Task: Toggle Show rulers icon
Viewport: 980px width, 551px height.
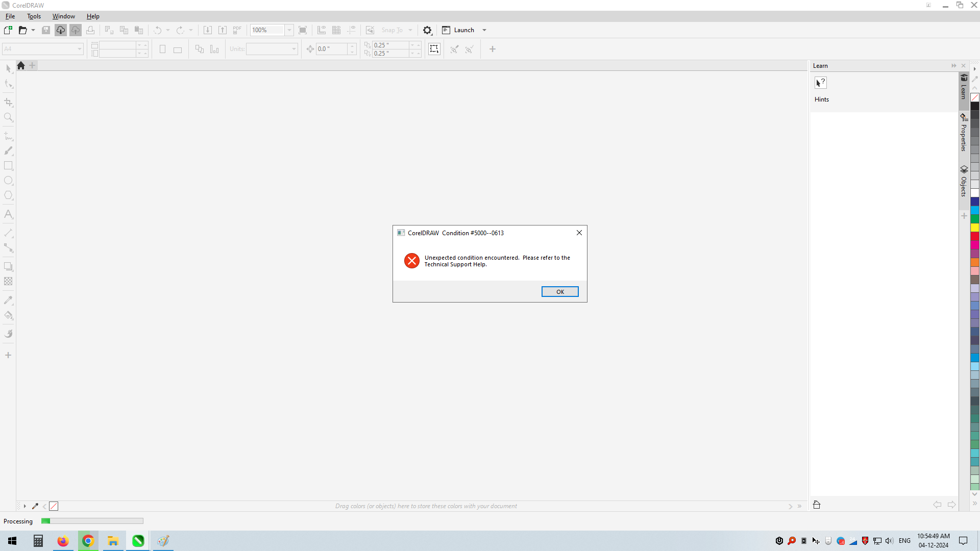Action: 322,30
